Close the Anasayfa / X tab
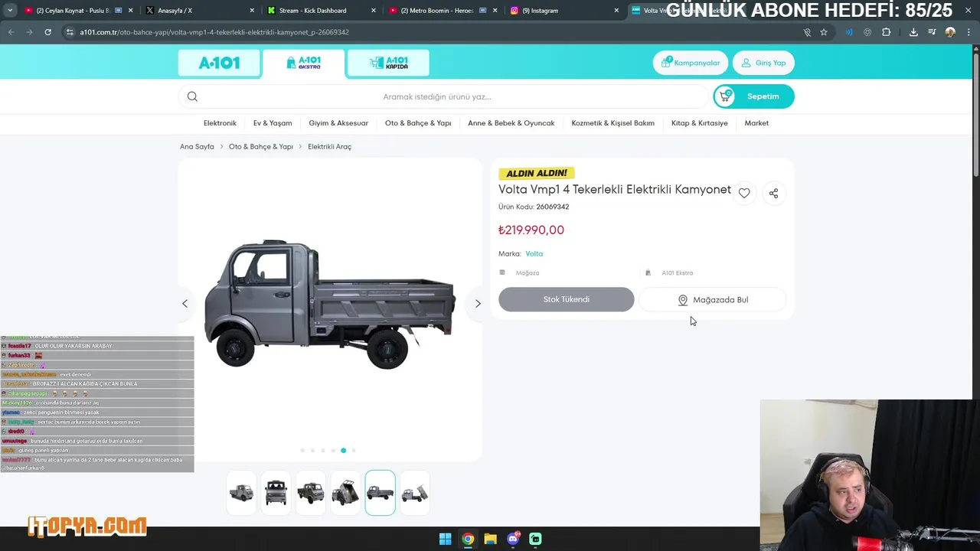This screenshot has height=551, width=980. (252, 11)
